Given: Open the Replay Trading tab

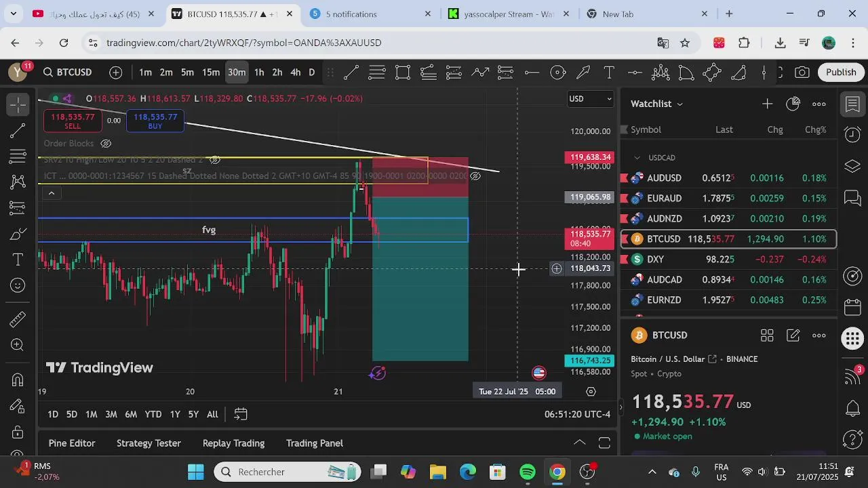Looking at the screenshot, I should (x=233, y=443).
